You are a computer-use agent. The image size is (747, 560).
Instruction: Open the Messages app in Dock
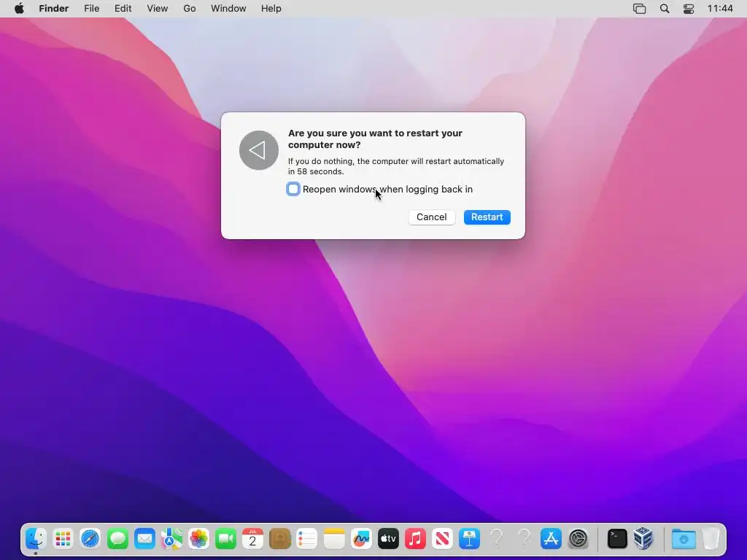(117, 539)
